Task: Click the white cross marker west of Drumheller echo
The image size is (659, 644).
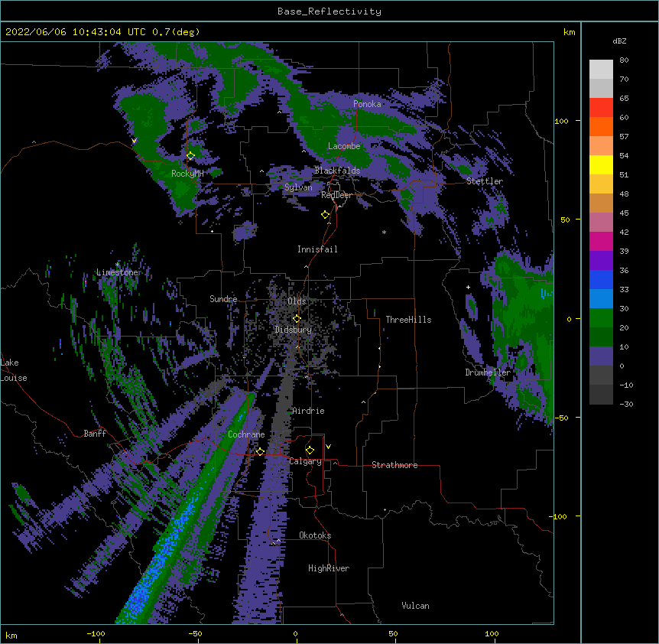Action: [x=468, y=287]
